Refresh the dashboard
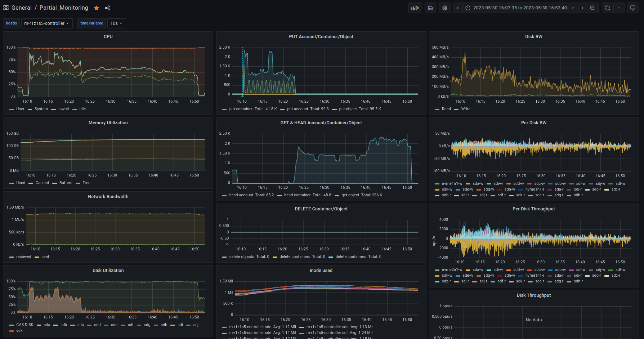The image size is (644, 339). coord(608,8)
